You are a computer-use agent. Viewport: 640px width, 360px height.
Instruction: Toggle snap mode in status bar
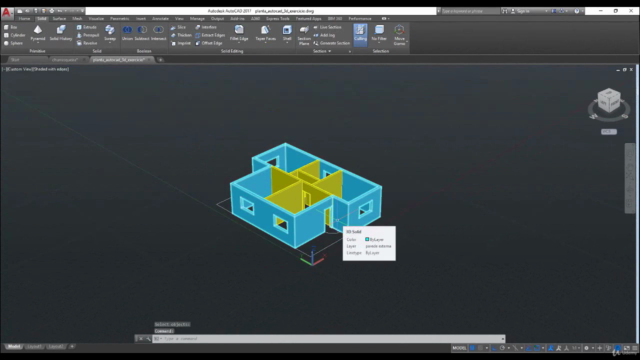(x=480, y=348)
